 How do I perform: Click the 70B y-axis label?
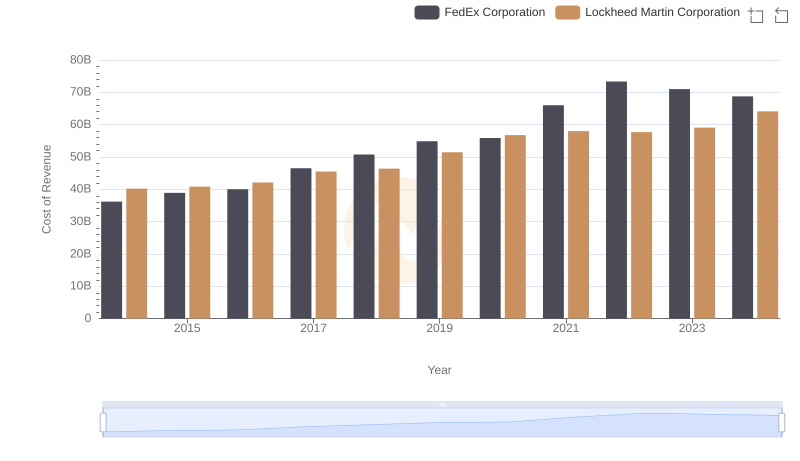tap(81, 92)
